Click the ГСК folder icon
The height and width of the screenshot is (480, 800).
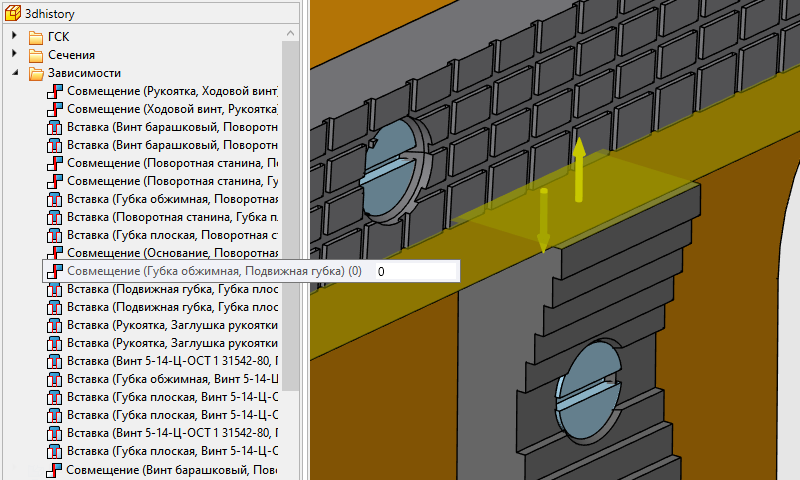pyautogui.click(x=36, y=37)
